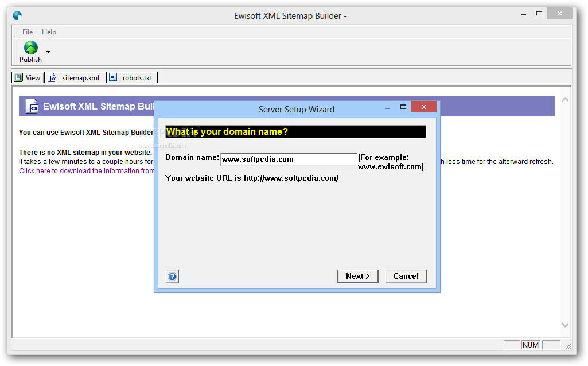The width and height of the screenshot is (588, 366).
Task: Click the XML document icon in banner
Action: pyautogui.click(x=32, y=106)
